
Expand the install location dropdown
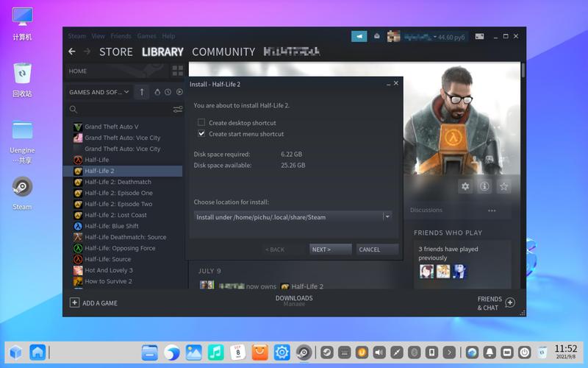pos(387,216)
